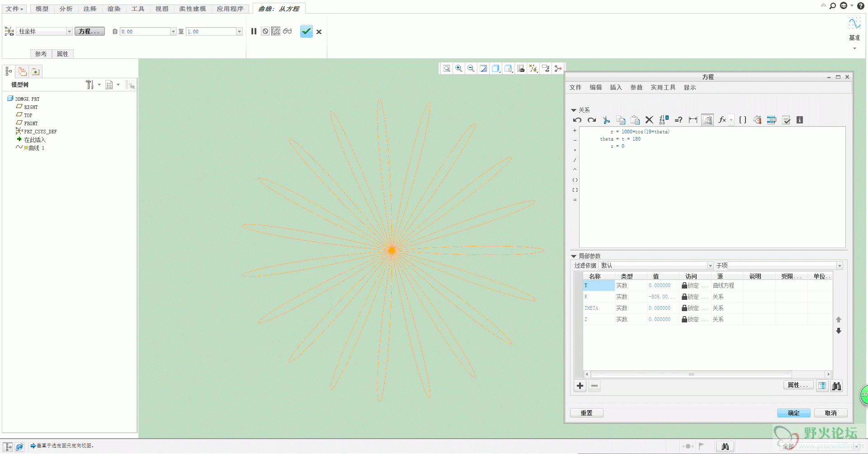Click the show dimension icon
The width and height of the screenshot is (868, 454).
tap(693, 120)
